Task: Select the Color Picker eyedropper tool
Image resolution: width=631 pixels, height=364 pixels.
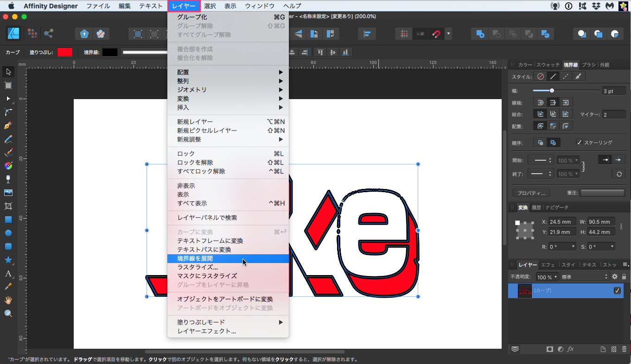Action: 8,287
